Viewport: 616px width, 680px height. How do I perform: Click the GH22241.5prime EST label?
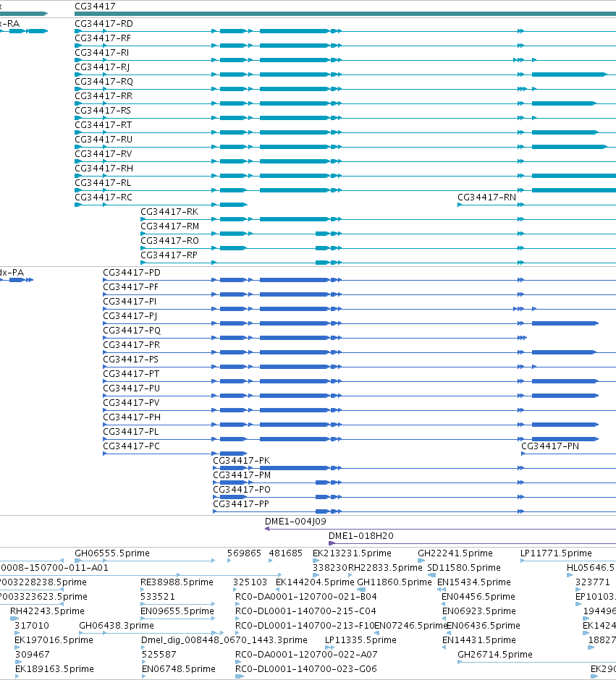click(455, 553)
